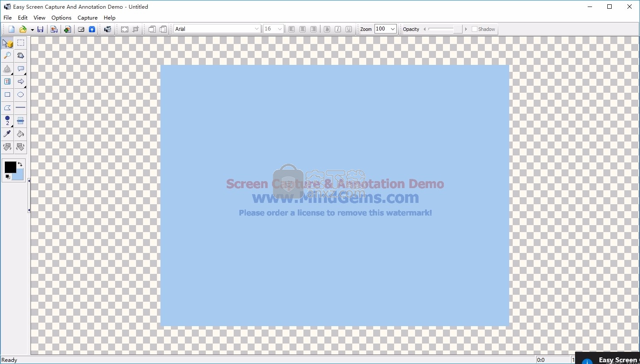This screenshot has width=640, height=364.
Task: Click the rotate left tool icon
Action: pyautogui.click(x=7, y=147)
